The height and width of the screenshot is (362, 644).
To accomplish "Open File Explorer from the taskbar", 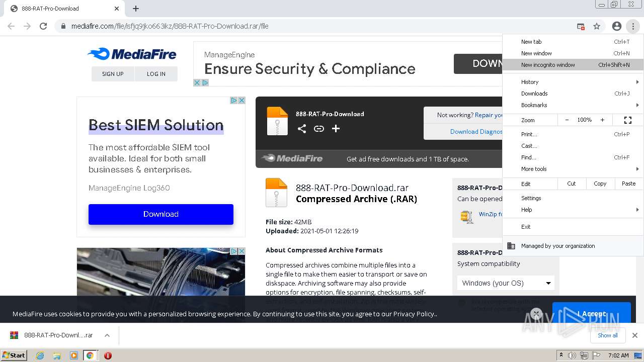I will (57, 355).
